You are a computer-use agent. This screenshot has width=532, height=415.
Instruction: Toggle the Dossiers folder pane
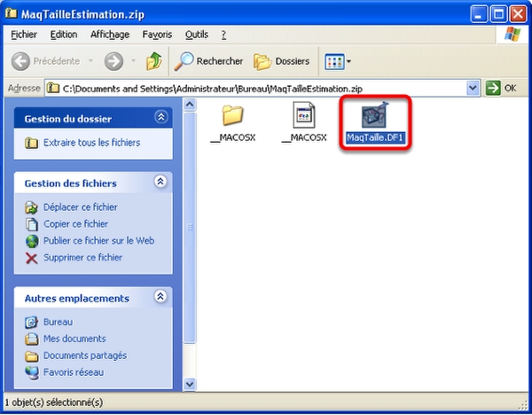282,61
